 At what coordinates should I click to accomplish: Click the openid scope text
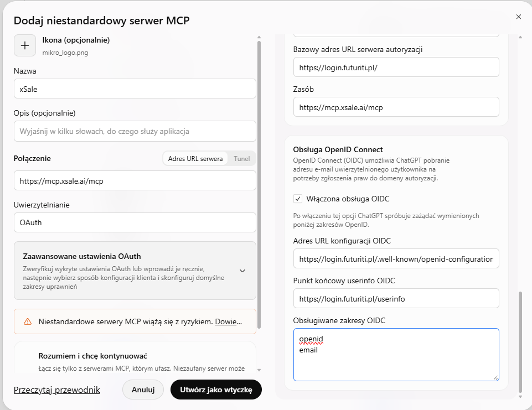coord(311,339)
